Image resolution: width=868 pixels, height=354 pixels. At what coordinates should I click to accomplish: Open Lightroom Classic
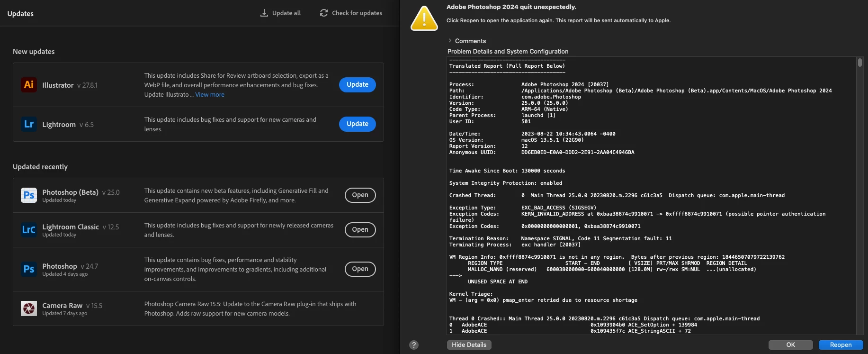[x=360, y=230]
